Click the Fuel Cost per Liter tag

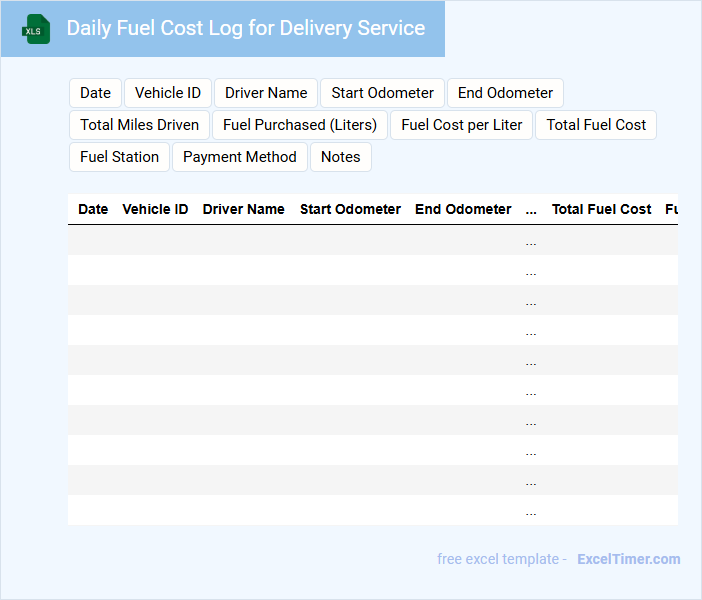coord(462,125)
